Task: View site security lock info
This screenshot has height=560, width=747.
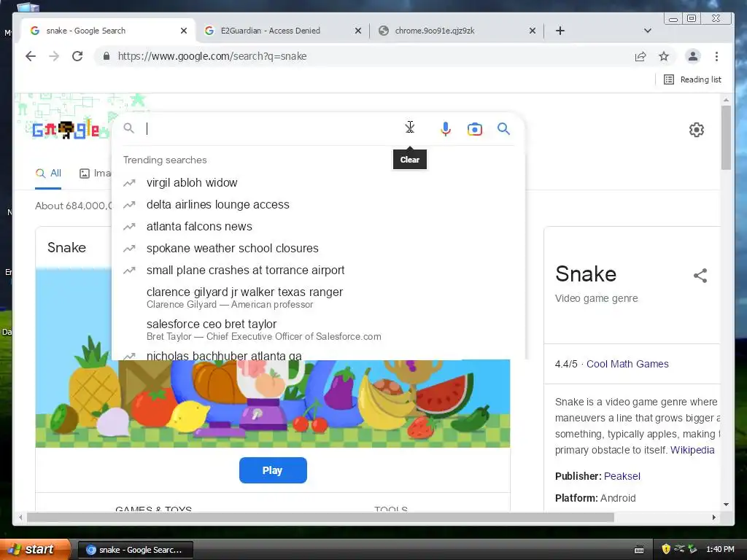Action: tap(107, 56)
